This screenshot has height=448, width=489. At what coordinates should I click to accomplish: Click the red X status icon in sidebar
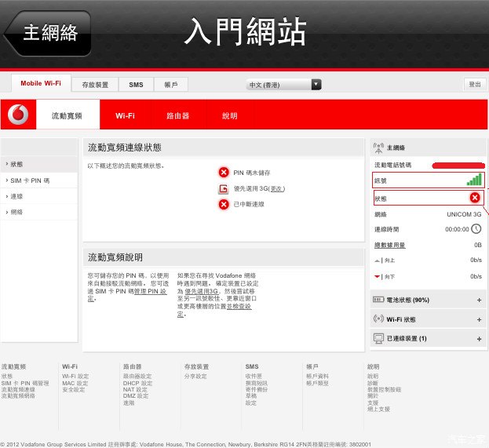[x=475, y=198]
